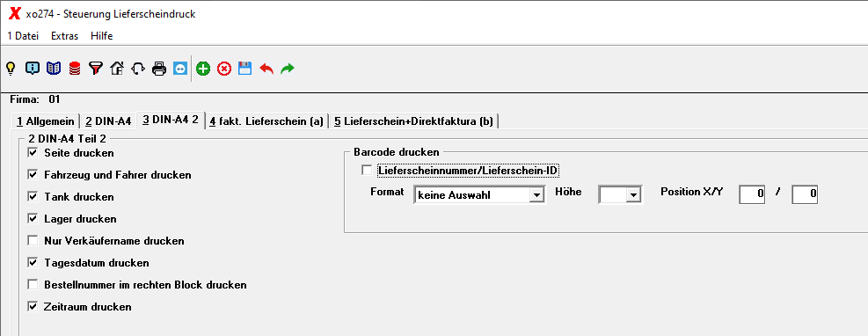This screenshot has width=868, height=336.
Task: Open the Format dropdown
Action: tap(536, 195)
